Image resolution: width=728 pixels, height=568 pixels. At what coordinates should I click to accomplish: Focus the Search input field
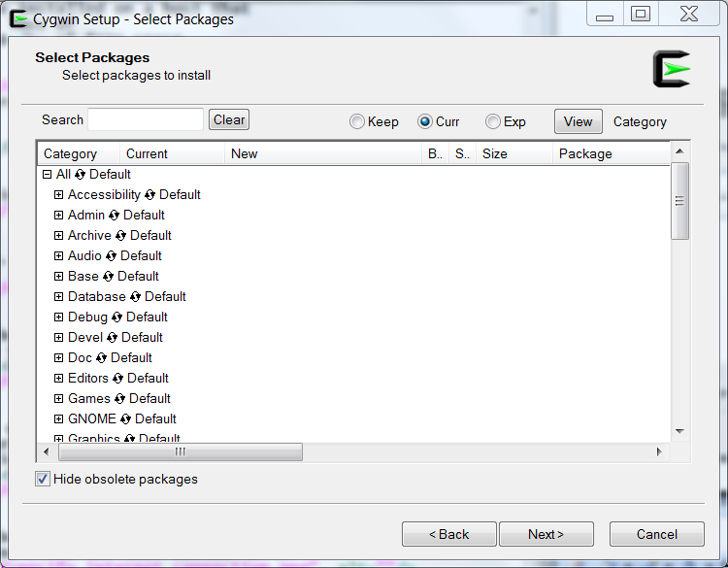point(146,119)
